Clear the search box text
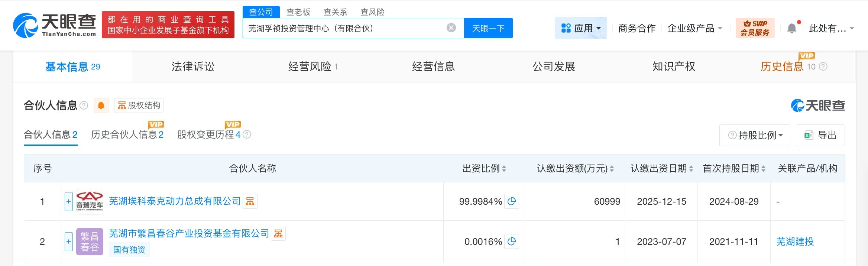Viewport: 868px width, 266px height. pyautogui.click(x=451, y=28)
